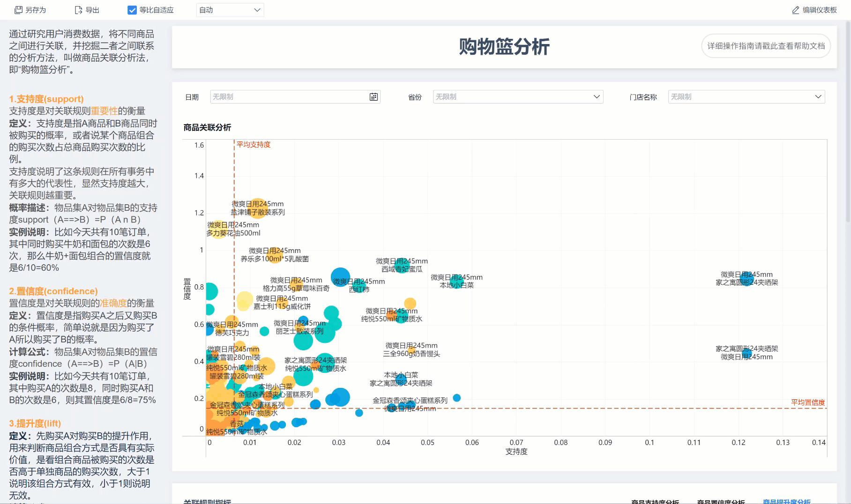Click the 无限制 field under 省份
The width and height of the screenshot is (851, 504).
tap(515, 97)
